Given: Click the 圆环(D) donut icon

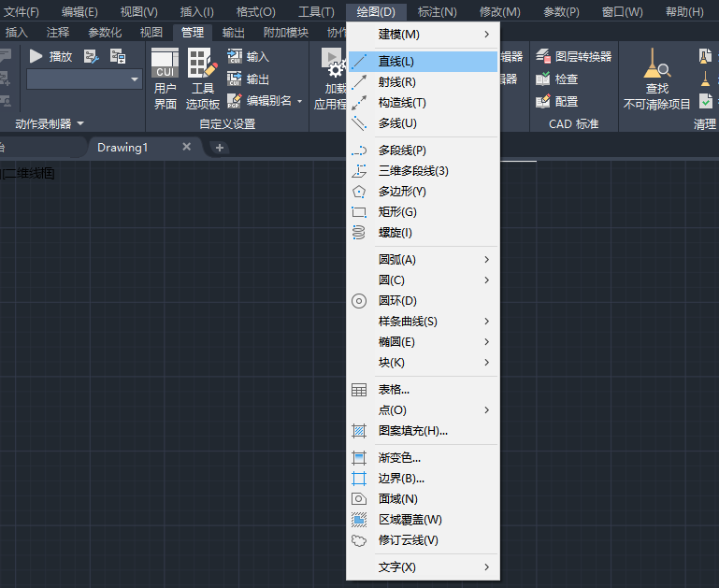Looking at the screenshot, I should click(x=359, y=301).
